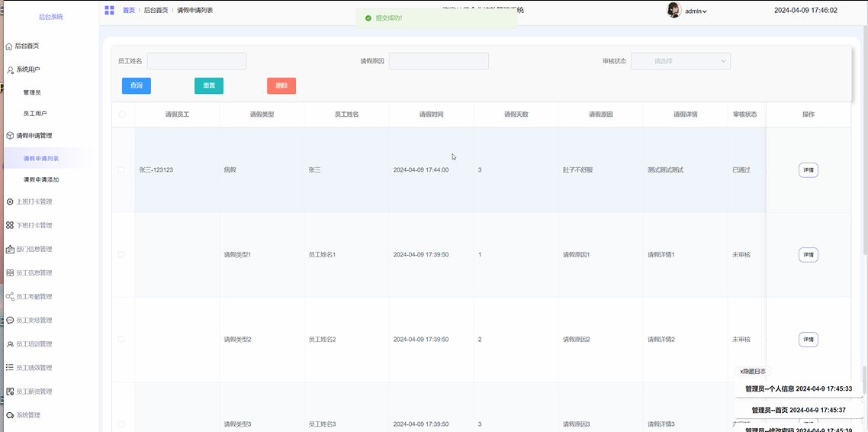
Task: Click the 后台首页 breadcrumb link
Action: pos(156,11)
